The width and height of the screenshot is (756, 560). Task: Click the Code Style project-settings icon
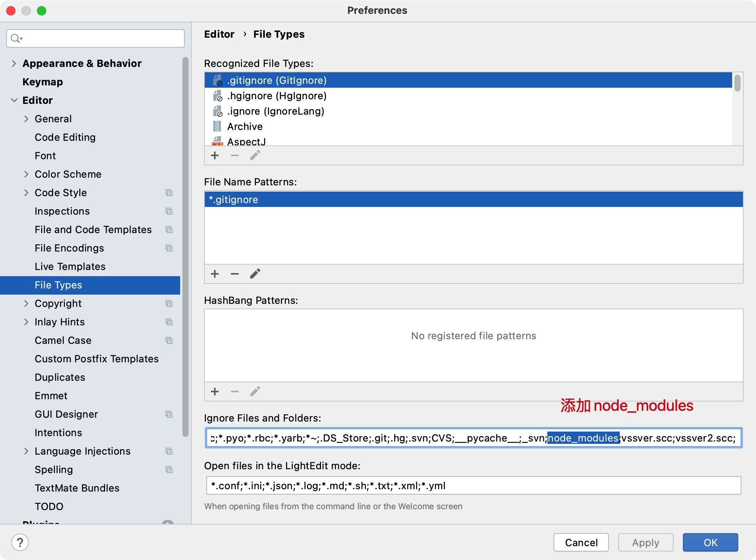(169, 193)
